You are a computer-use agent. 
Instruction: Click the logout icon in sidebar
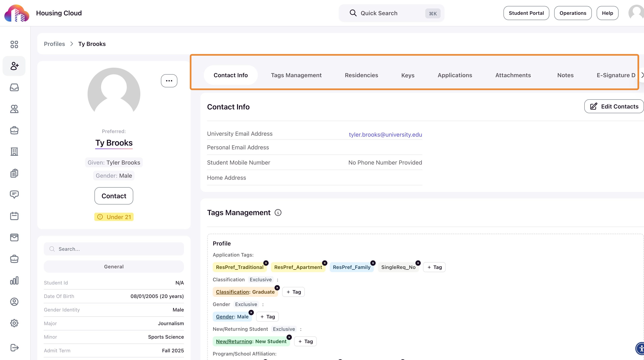14,347
